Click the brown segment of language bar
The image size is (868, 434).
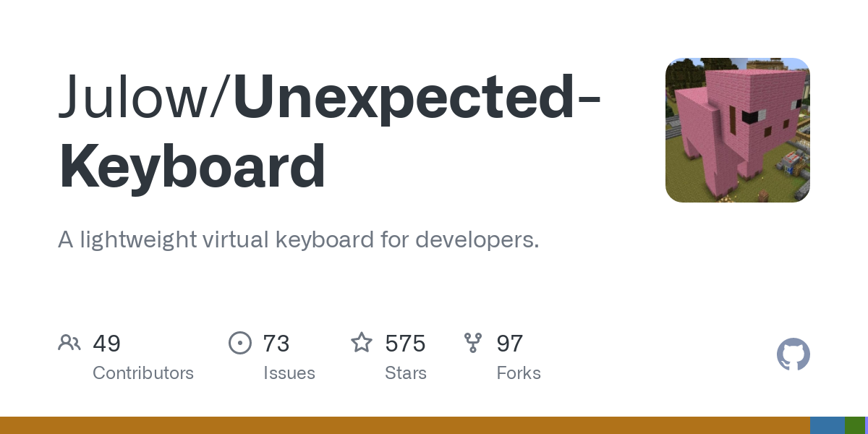[405, 425]
